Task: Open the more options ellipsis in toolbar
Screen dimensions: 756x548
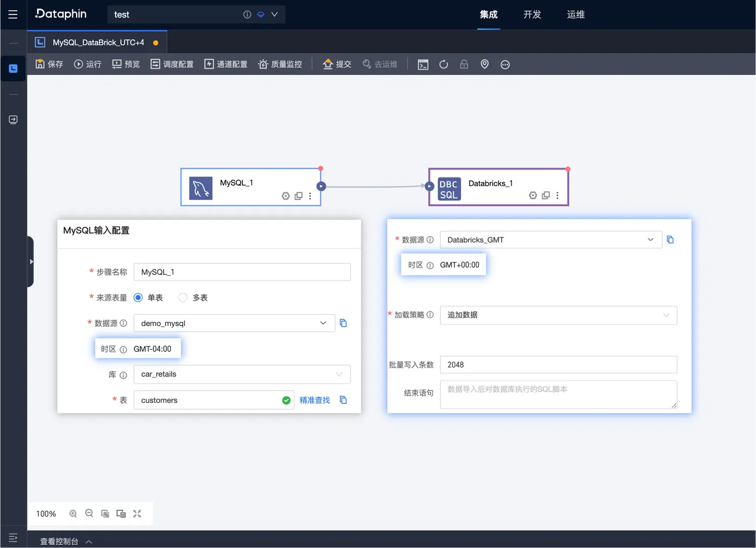Action: (x=505, y=65)
